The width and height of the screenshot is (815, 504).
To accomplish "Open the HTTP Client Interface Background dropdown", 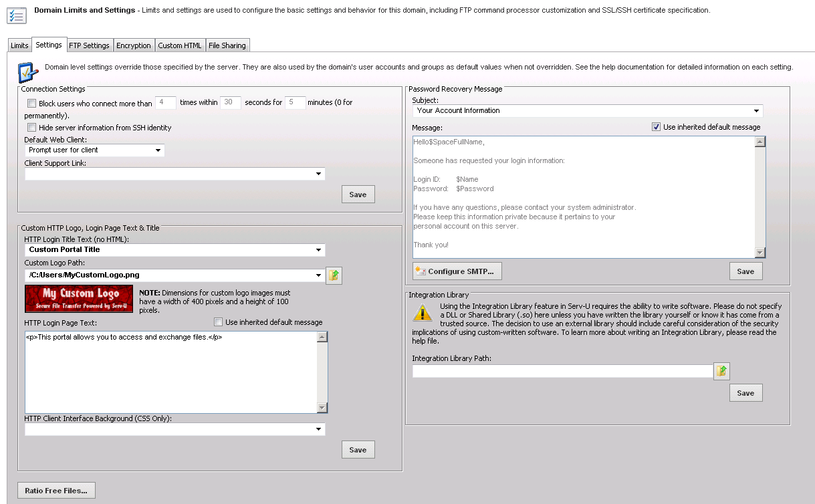I will point(320,428).
